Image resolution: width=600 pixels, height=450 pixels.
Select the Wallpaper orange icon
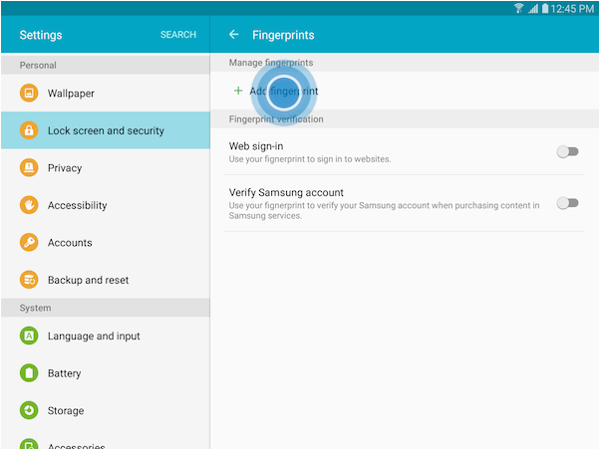(29, 93)
